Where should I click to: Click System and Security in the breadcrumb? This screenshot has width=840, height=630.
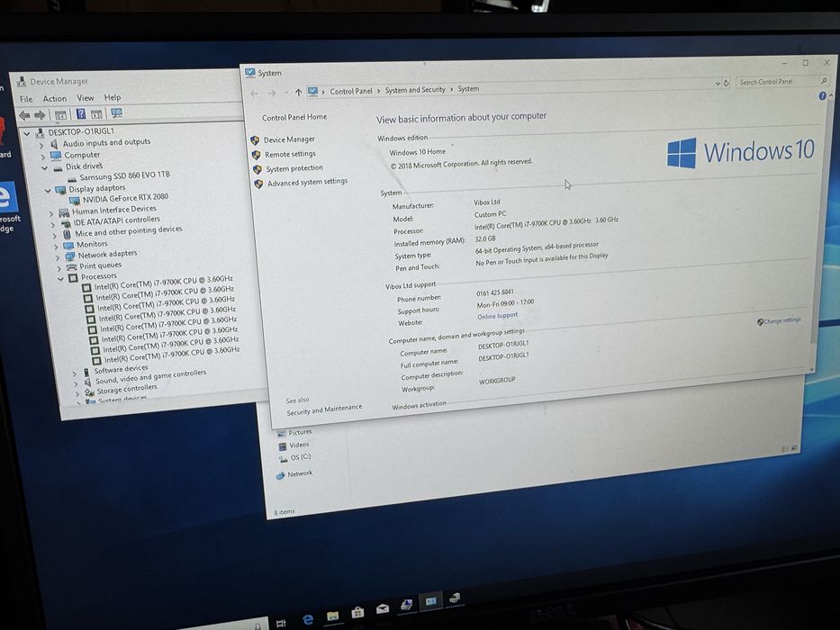(x=415, y=90)
